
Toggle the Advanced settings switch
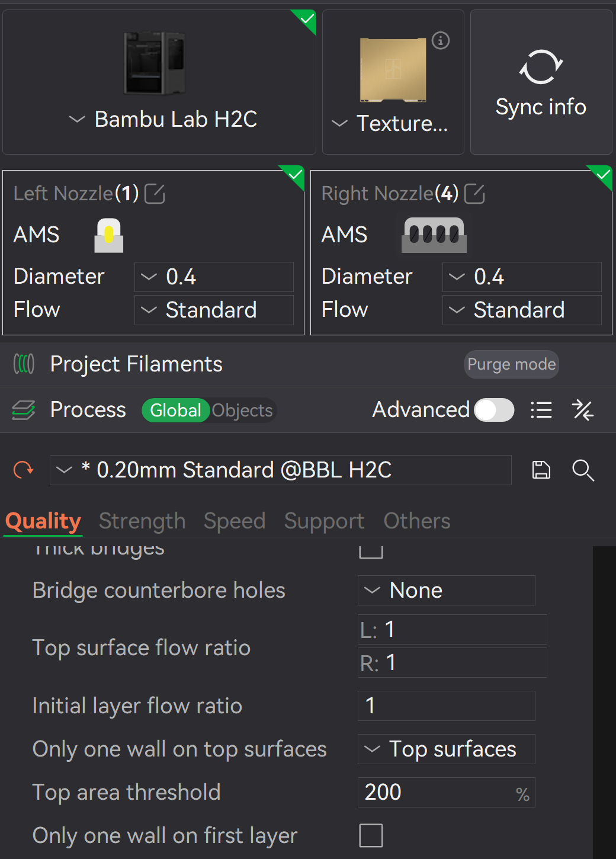(x=494, y=410)
